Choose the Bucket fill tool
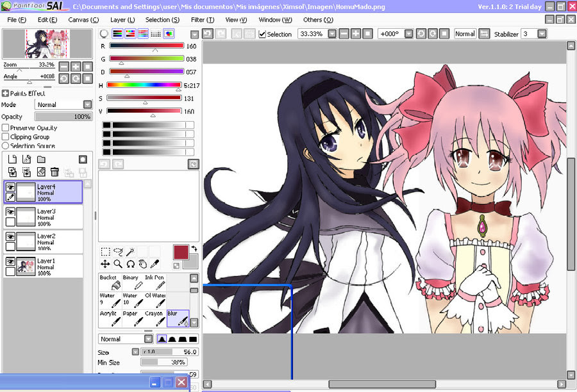The height and width of the screenshot is (392, 577). [x=110, y=282]
